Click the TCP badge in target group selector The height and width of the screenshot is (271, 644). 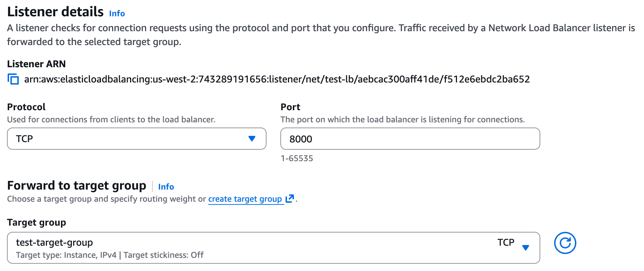click(x=506, y=243)
